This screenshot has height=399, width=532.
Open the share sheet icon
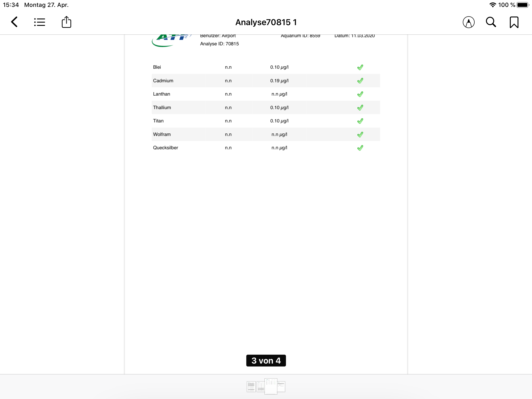tap(66, 22)
